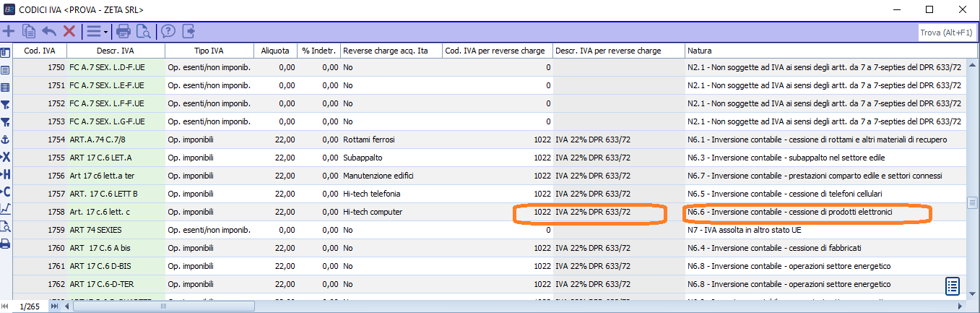Click the anchor icon in sidebar
This screenshot has width=980, height=313.
point(5,140)
